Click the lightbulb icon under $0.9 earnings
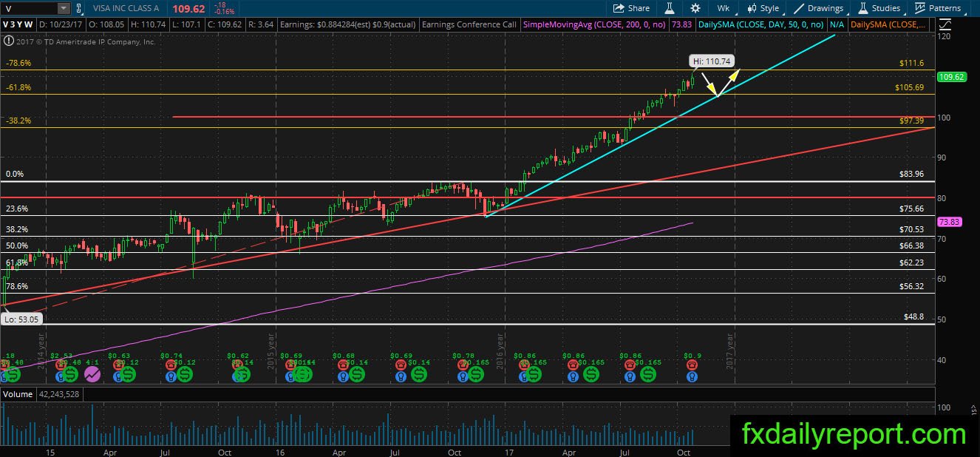The height and width of the screenshot is (457, 980). 692,376
